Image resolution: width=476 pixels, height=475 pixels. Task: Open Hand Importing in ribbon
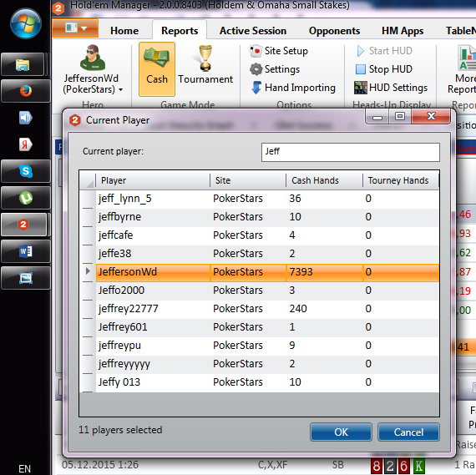click(x=293, y=88)
